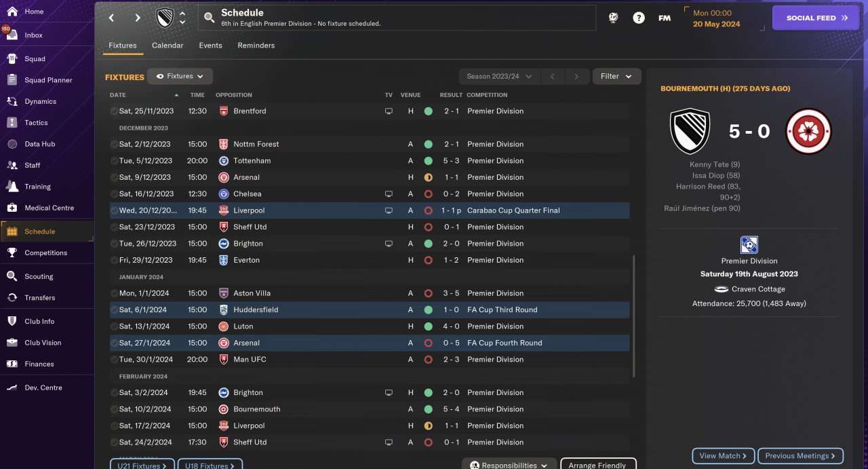Image resolution: width=868 pixels, height=469 pixels.
Task: Click the Dynamics icon in sidebar
Action: (12, 101)
